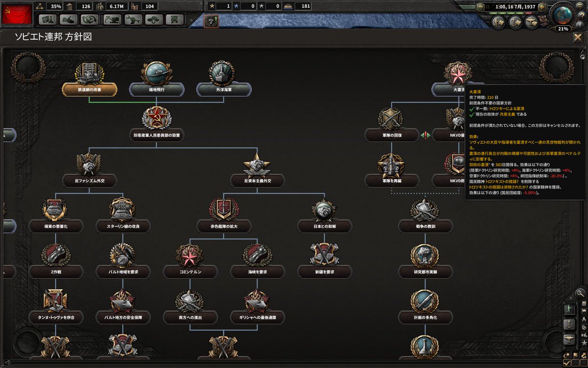Open the Production wrench tab
Screen dimensions: 588x368
coord(133,20)
